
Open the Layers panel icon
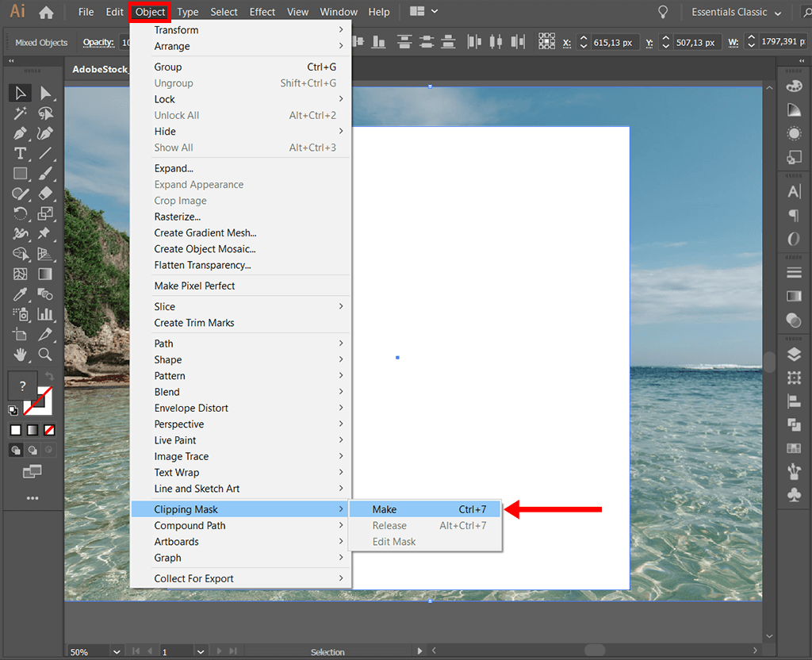[794, 355]
